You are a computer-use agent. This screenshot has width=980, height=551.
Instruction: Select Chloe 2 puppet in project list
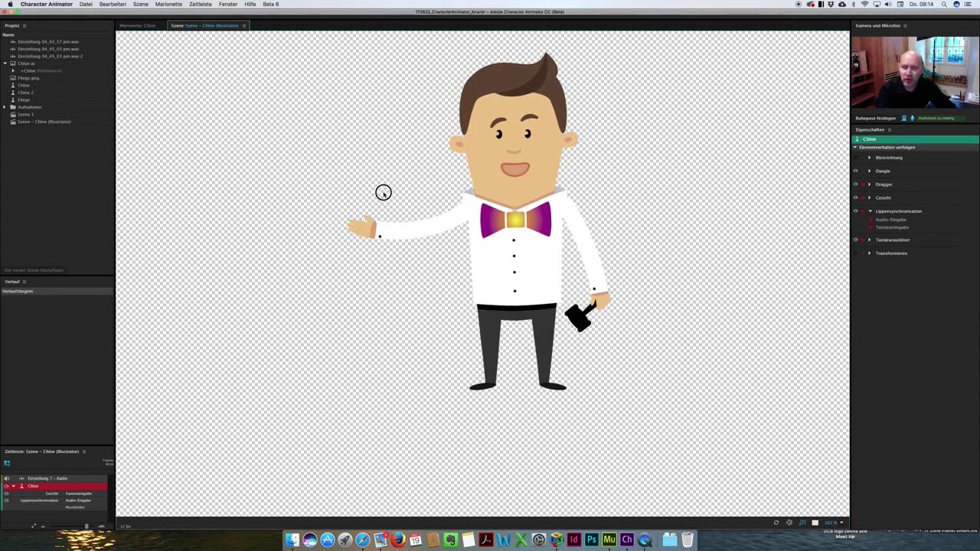(25, 93)
